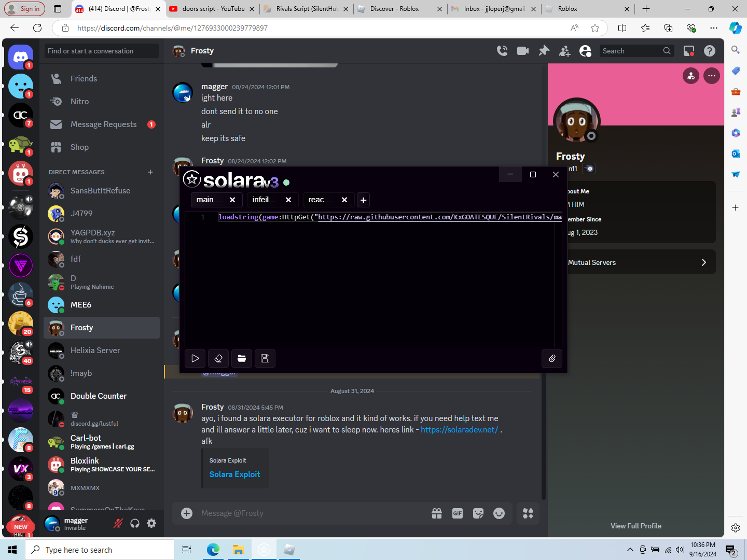Open the sticker picker
Image resolution: width=747 pixels, height=560 pixels.
[478, 513]
